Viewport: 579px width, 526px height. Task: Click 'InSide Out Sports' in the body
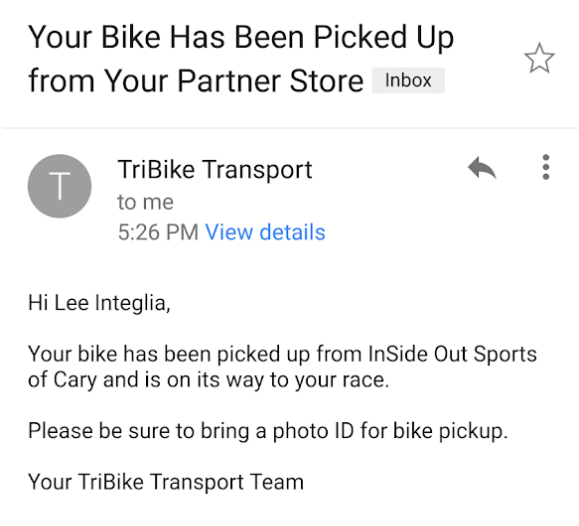point(452,354)
